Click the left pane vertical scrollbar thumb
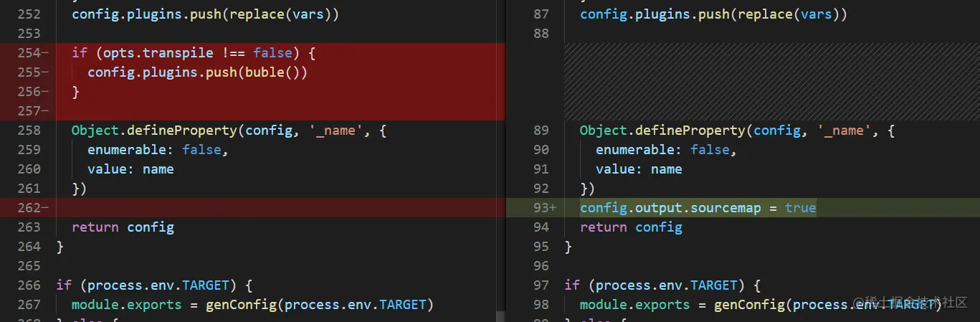 [x=500, y=316]
